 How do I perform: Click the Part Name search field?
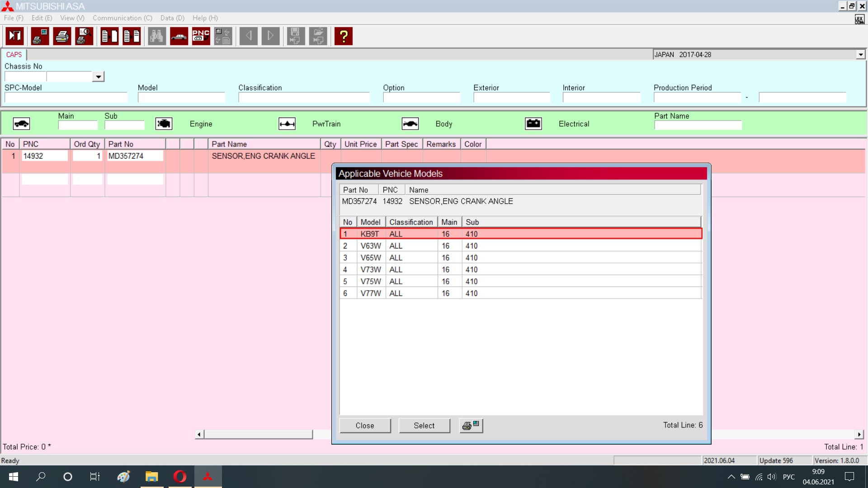pyautogui.click(x=698, y=125)
